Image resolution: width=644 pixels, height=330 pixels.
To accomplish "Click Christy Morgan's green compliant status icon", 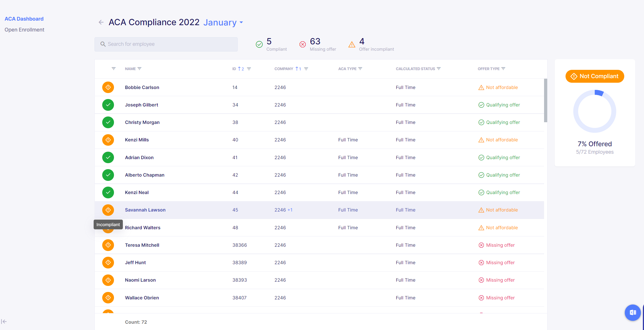I will [108, 122].
